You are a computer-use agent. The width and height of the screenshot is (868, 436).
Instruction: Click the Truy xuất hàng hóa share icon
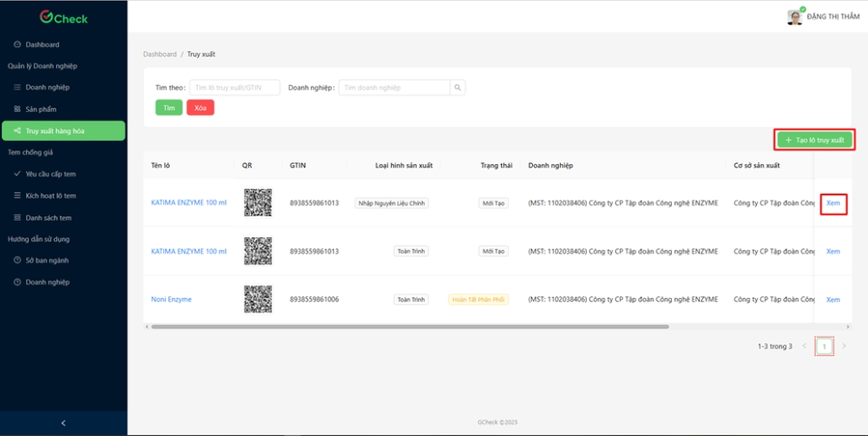(x=17, y=131)
